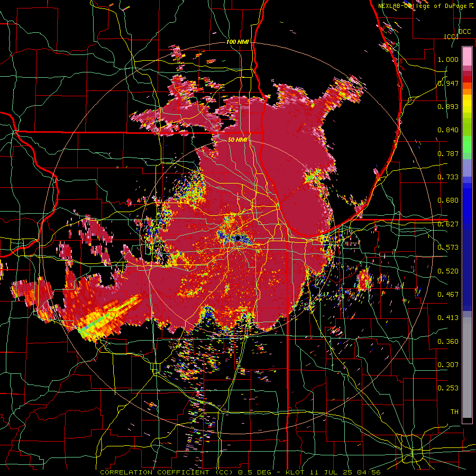Select the 1.000 legend value
476x476 pixels.
(448, 59)
